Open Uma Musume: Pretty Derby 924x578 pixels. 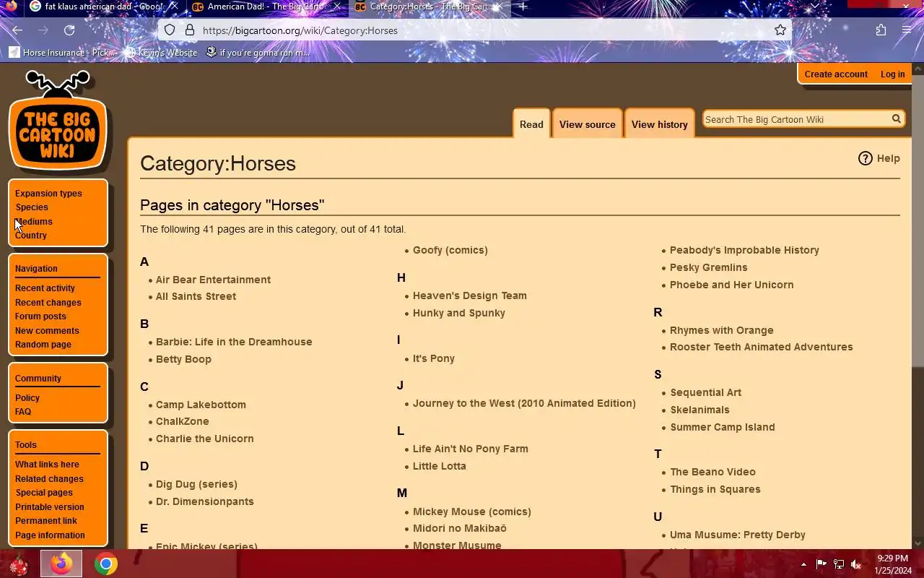[737, 535]
